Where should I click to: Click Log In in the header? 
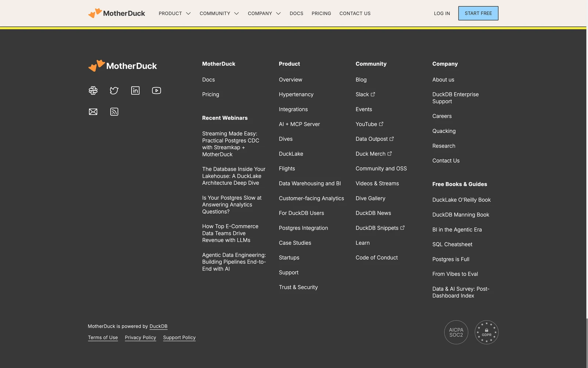442,14
